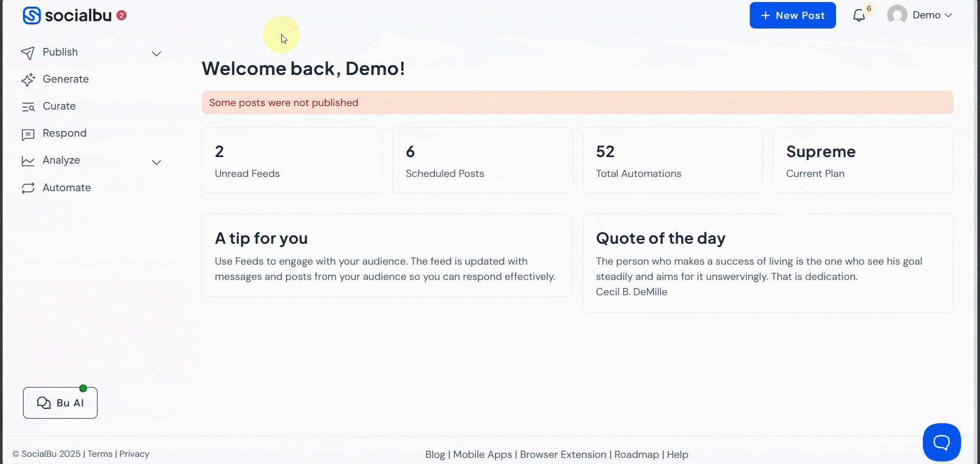Image resolution: width=980 pixels, height=464 pixels.
Task: Expand the Analyze menu chevron
Action: [157, 163]
